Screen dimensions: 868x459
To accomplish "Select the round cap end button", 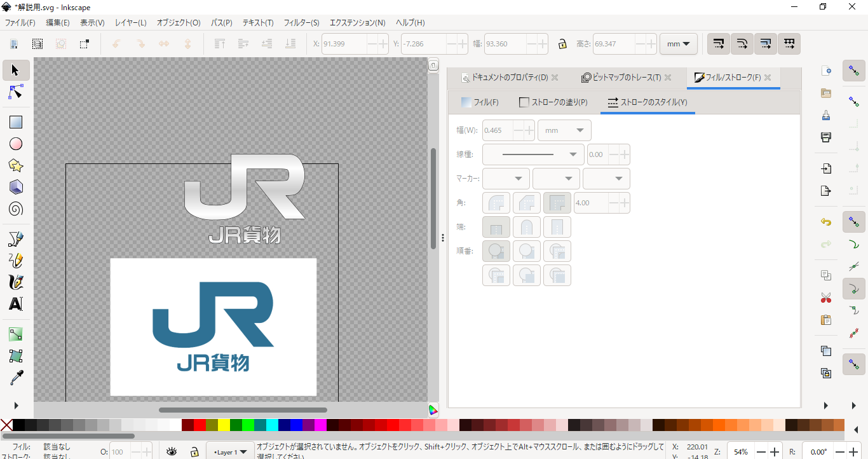I will 527,227.
